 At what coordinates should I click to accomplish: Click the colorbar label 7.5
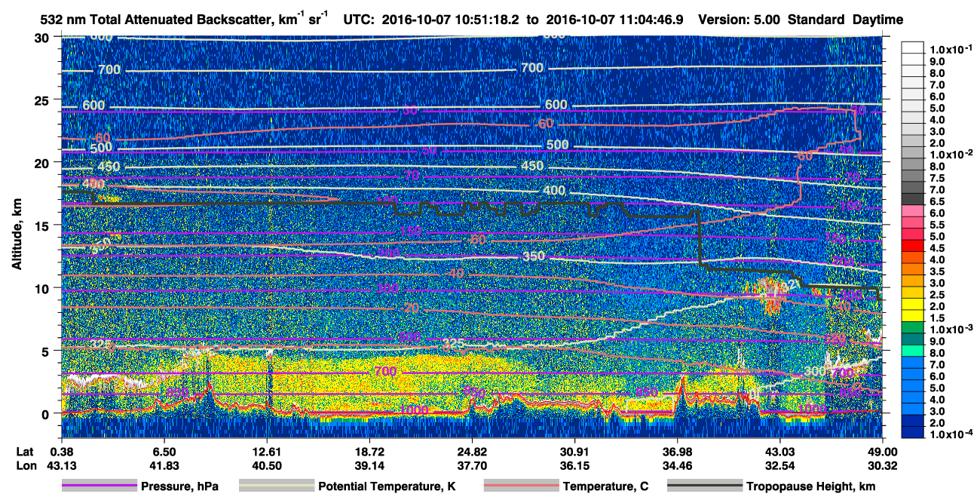(939, 178)
